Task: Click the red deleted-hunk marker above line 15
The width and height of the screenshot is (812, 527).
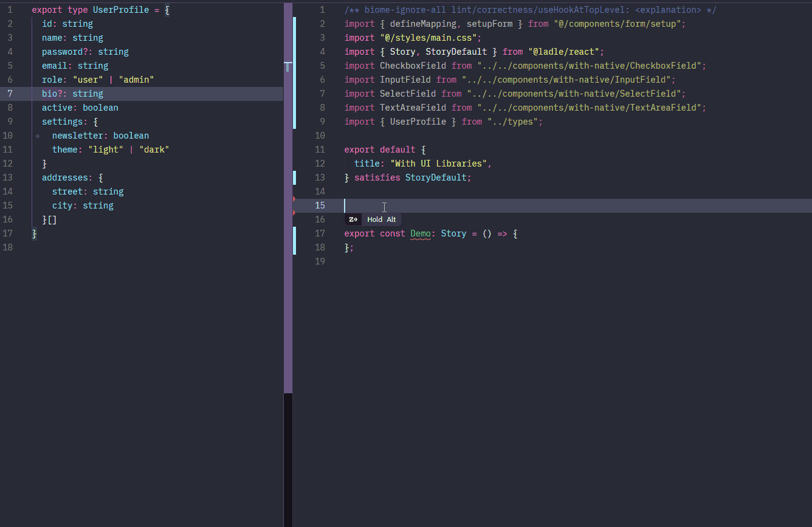Action: tap(294, 199)
